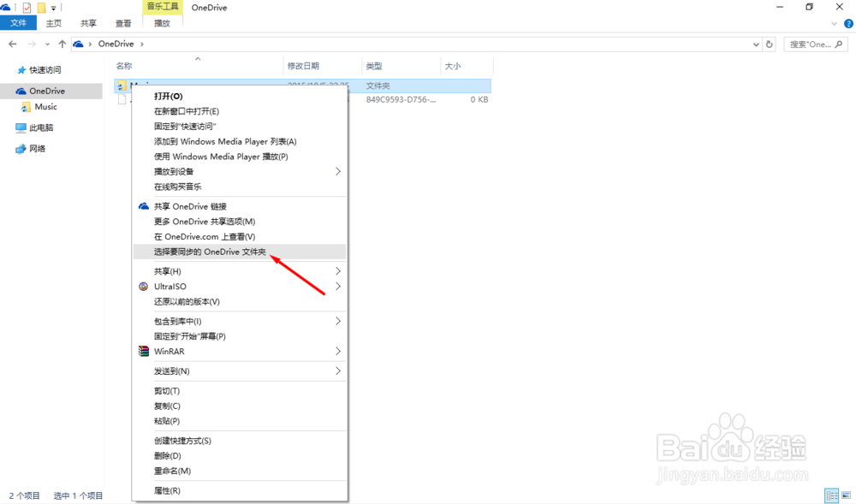Click the blank file icon in second row
This screenshot has width=856, height=504.
[x=122, y=99]
